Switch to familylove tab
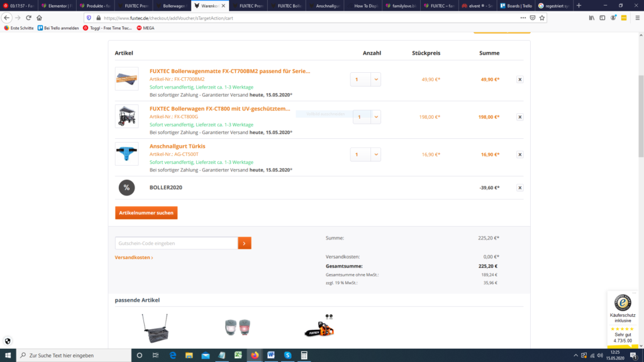Image resolution: width=644 pixels, height=362 pixels. pos(401,6)
